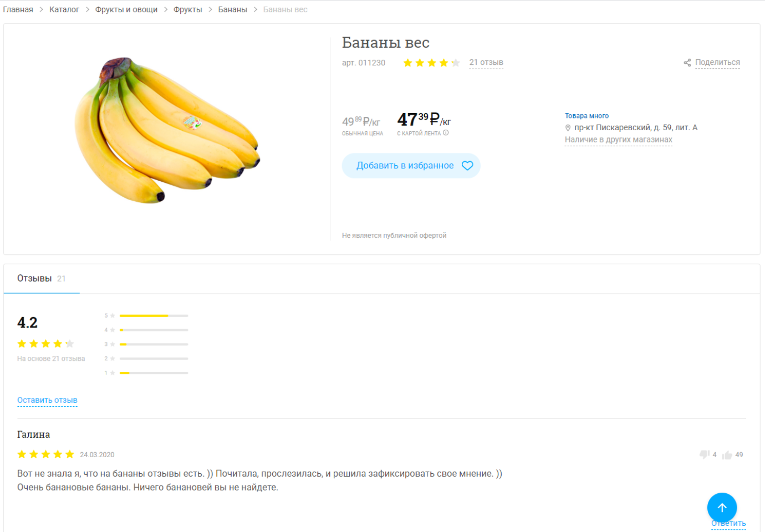Click the Оставить отзыв link
The width and height of the screenshot is (765, 532).
point(47,400)
